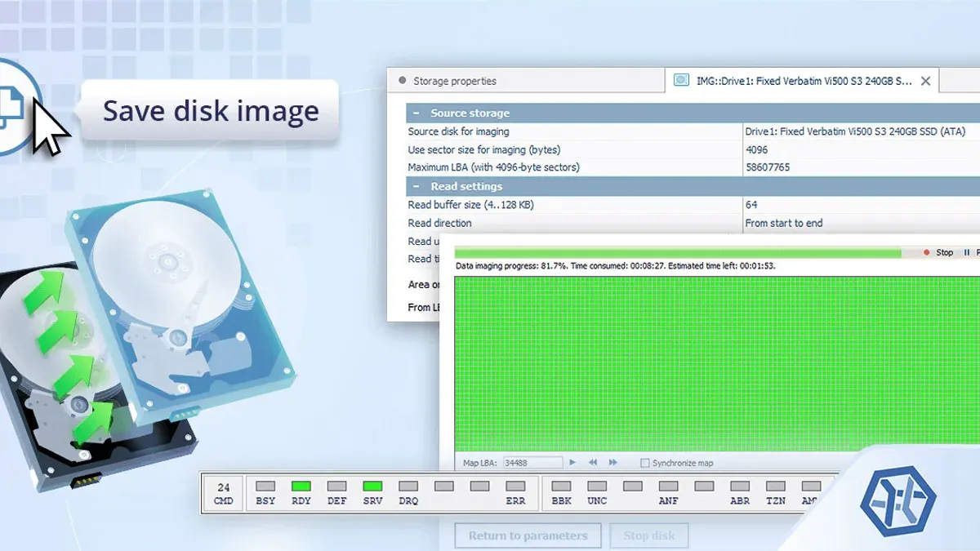Click the green SRV status indicator
Viewport: 980px width, 551px height.
pyautogui.click(x=373, y=487)
